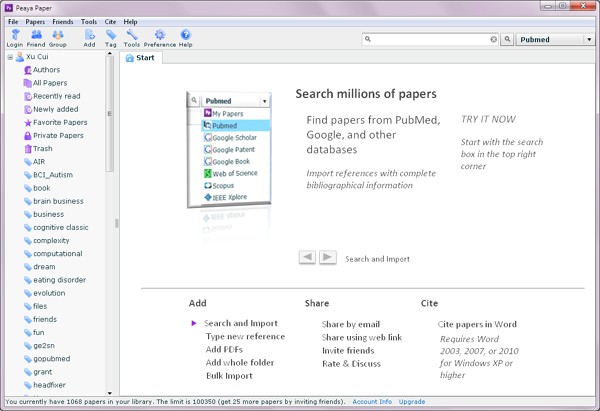
Task: Click the Add PDFs link
Action: coord(224,349)
